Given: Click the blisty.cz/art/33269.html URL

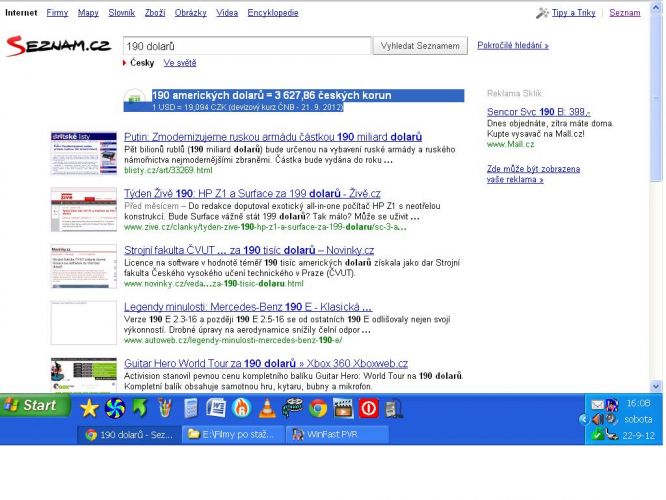Looking at the screenshot, I should coord(168,170).
